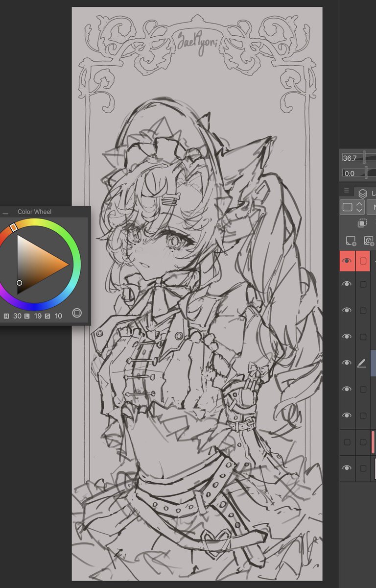The image size is (376, 588).
Task: Click the slider handle beside 0.0
Action: point(366,173)
